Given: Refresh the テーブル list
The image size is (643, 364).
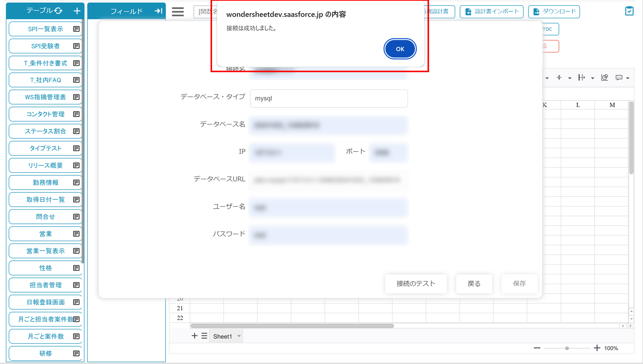Looking at the screenshot, I should click(x=58, y=11).
